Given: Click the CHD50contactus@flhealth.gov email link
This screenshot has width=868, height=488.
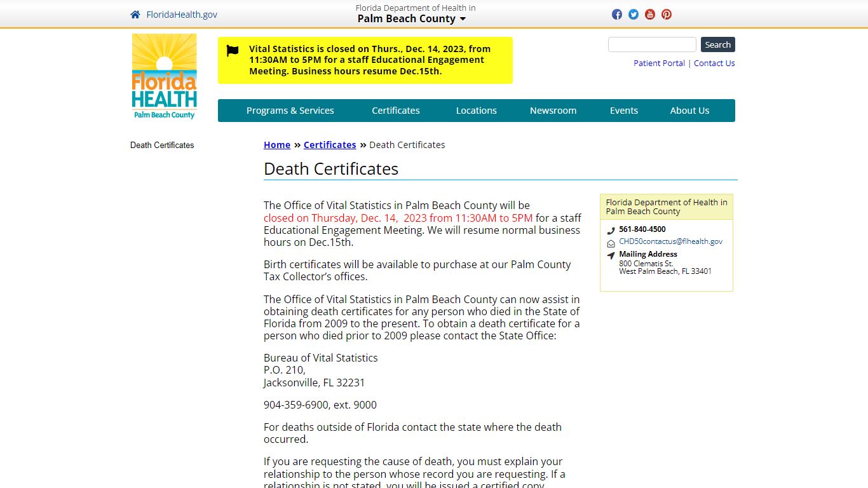Looking at the screenshot, I should pyautogui.click(x=670, y=241).
